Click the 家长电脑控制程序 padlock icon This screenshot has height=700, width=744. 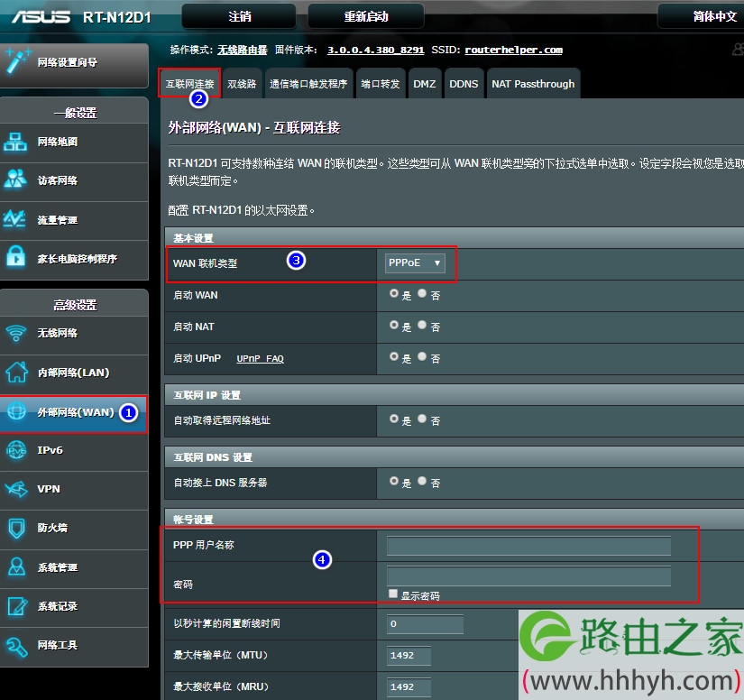(16, 257)
